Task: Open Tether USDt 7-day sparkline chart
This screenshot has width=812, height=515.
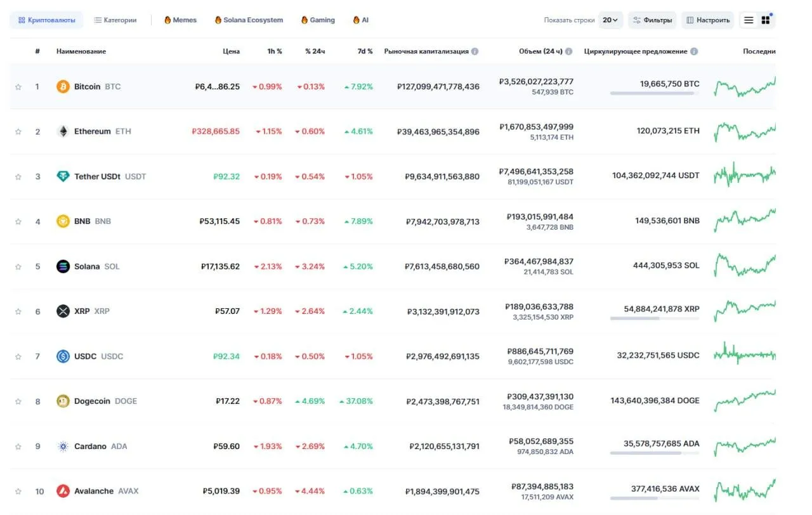Action: coord(745,175)
